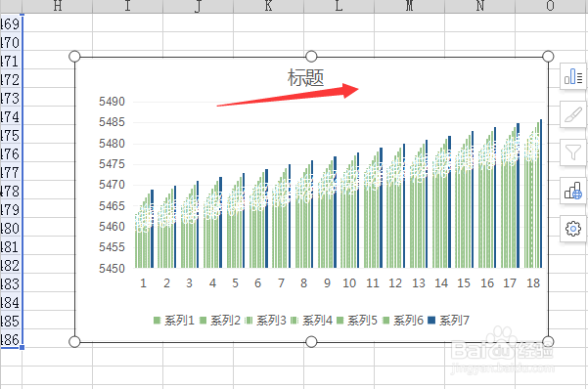Click x-axis category label 10
Screen dimensions: 588x389
pos(349,283)
